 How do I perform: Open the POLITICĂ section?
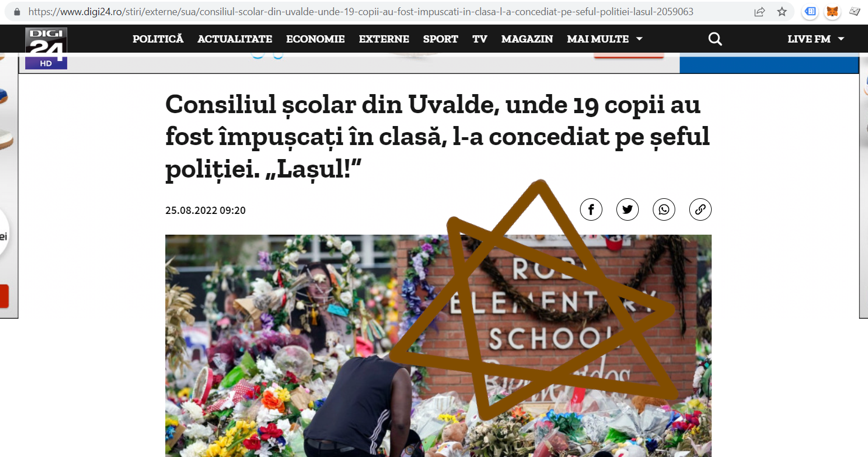[x=158, y=39]
